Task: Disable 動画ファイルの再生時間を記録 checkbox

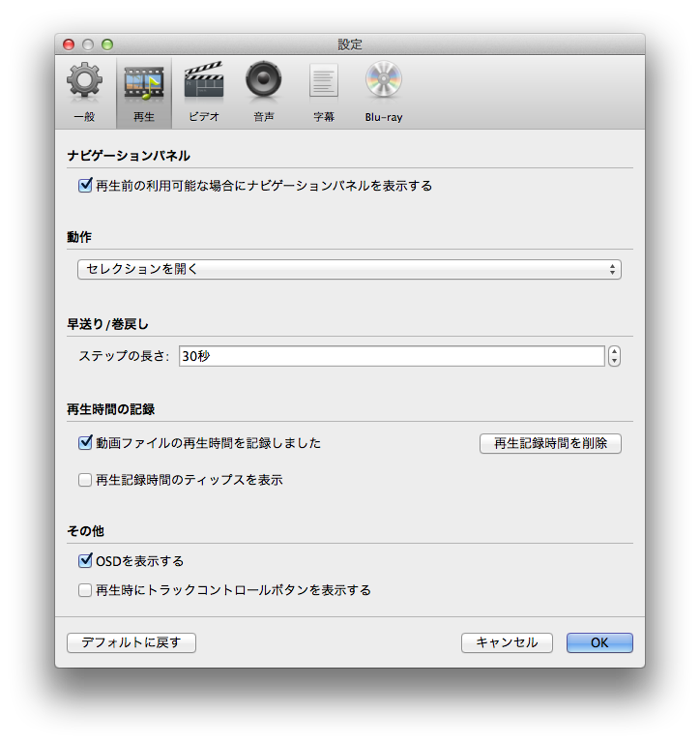Action: (x=85, y=443)
